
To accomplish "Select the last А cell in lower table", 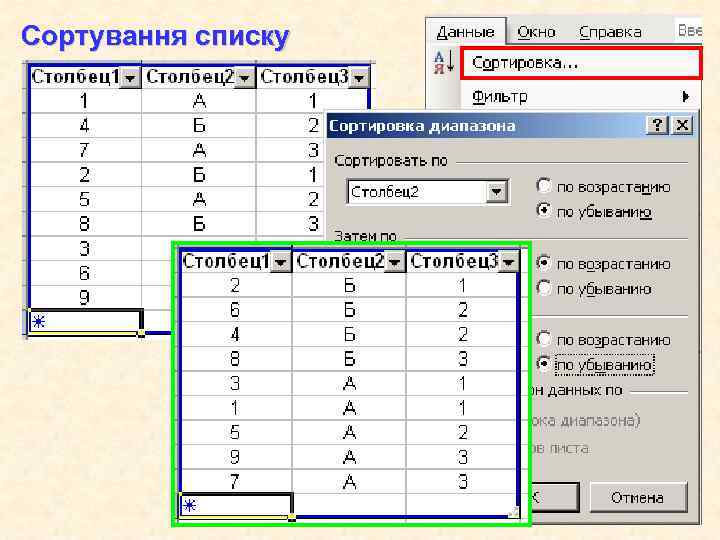I will (x=349, y=481).
